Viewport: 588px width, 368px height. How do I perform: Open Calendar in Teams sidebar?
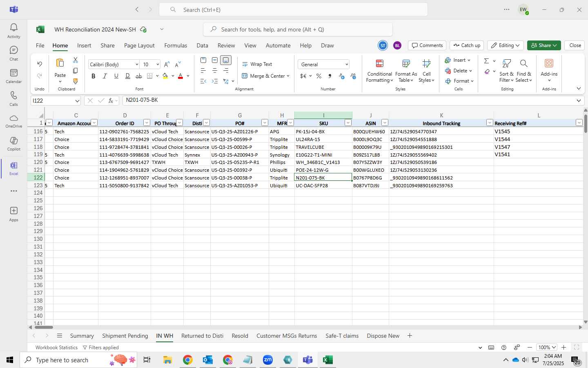[x=13, y=76]
